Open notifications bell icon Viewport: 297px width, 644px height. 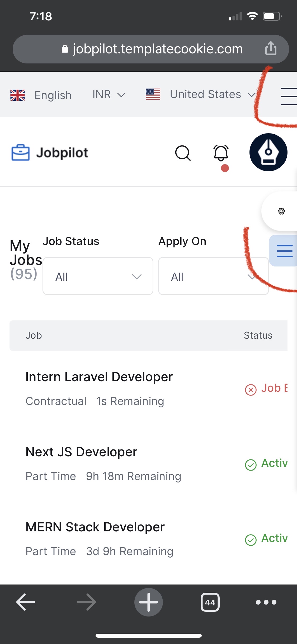coord(221,153)
